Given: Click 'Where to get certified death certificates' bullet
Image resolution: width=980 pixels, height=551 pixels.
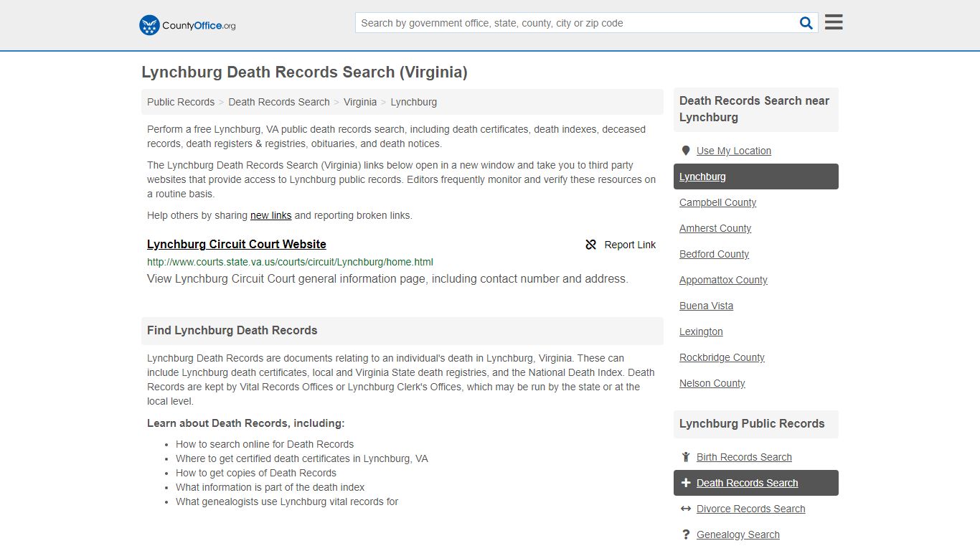Looking at the screenshot, I should [302, 458].
